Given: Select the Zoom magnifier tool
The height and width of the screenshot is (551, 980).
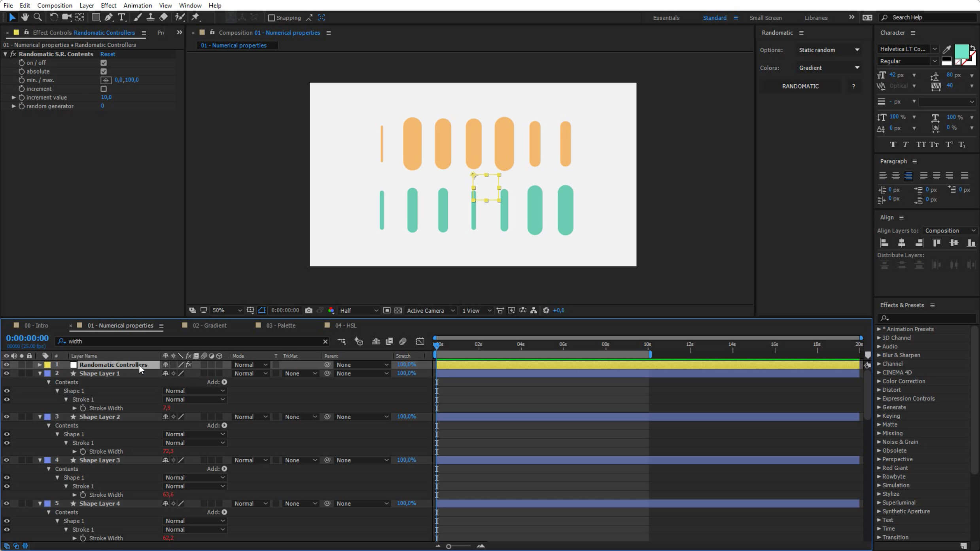Looking at the screenshot, I should point(38,17).
